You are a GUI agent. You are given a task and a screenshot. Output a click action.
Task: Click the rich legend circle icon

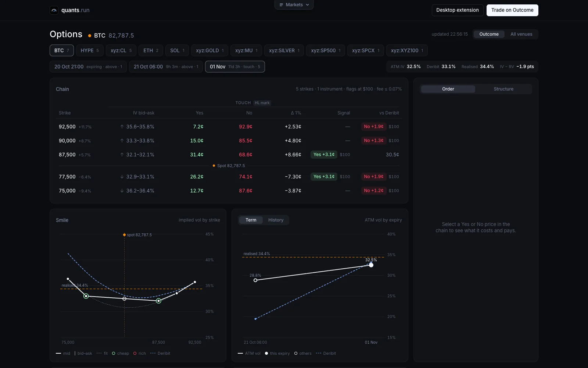[x=135, y=353]
